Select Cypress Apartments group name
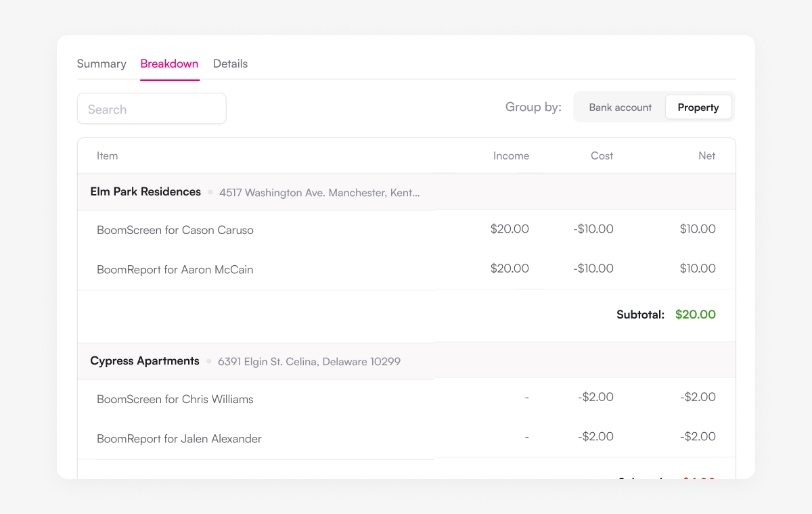 click(145, 360)
